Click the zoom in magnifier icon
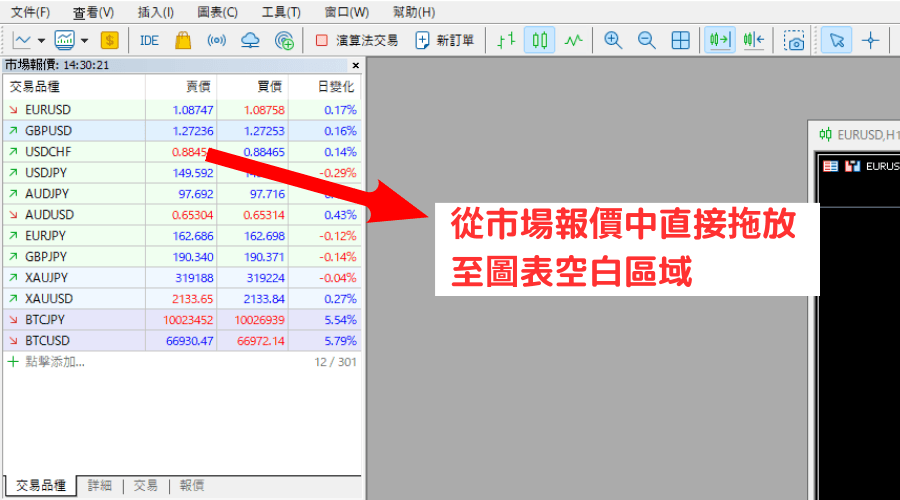 612,41
